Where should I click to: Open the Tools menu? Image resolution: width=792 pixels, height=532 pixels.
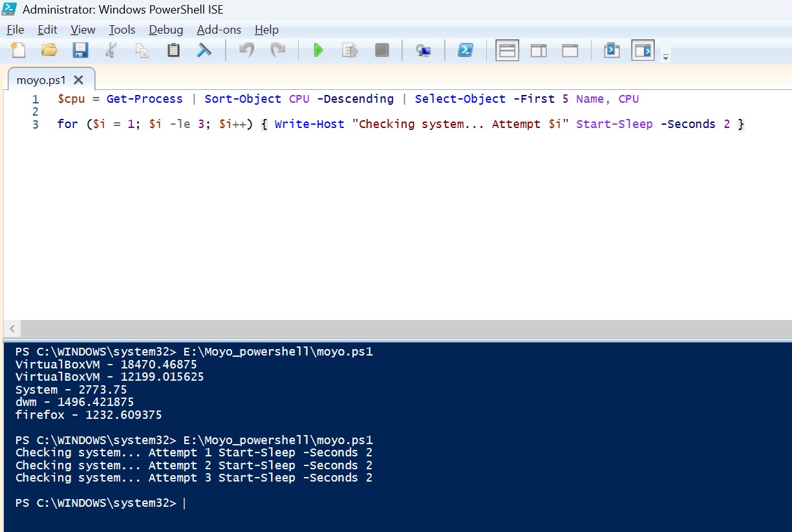[122, 30]
